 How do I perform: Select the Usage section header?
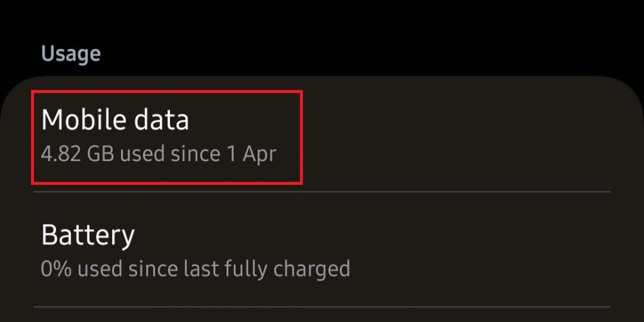tap(71, 53)
